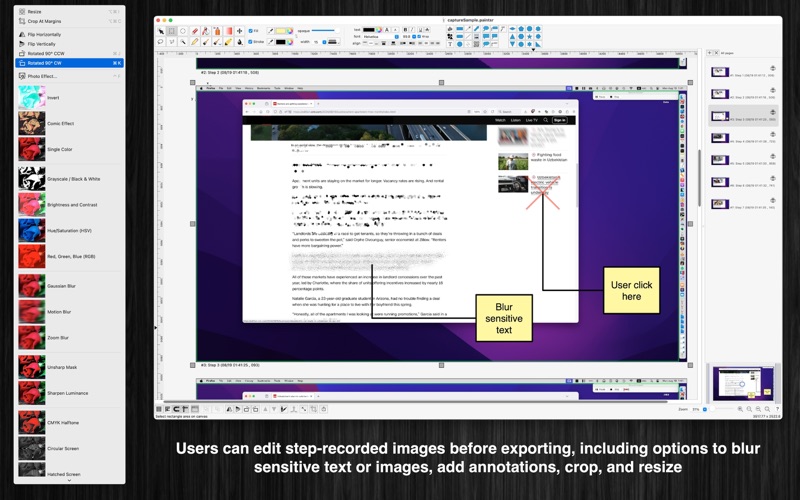Open the stroke width stepper dropdown
Screen dimensions: 800x500
324,42
